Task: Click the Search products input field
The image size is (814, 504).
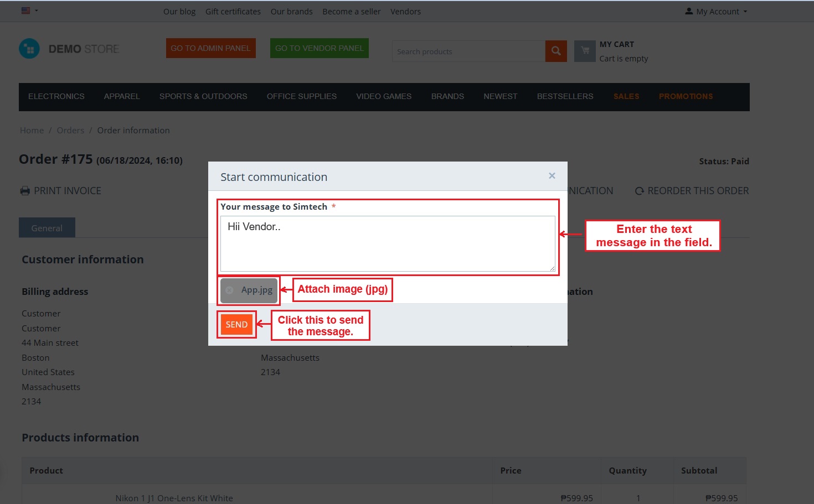Action: [x=468, y=51]
